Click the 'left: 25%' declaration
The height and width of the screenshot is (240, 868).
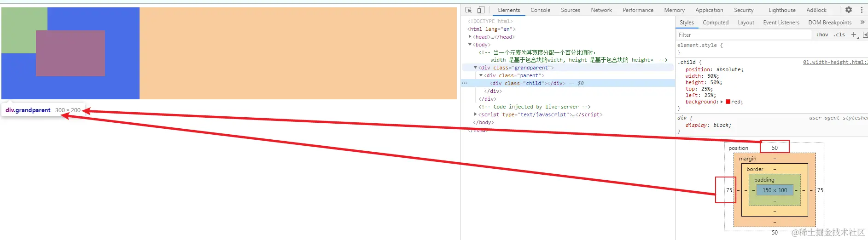click(x=701, y=96)
